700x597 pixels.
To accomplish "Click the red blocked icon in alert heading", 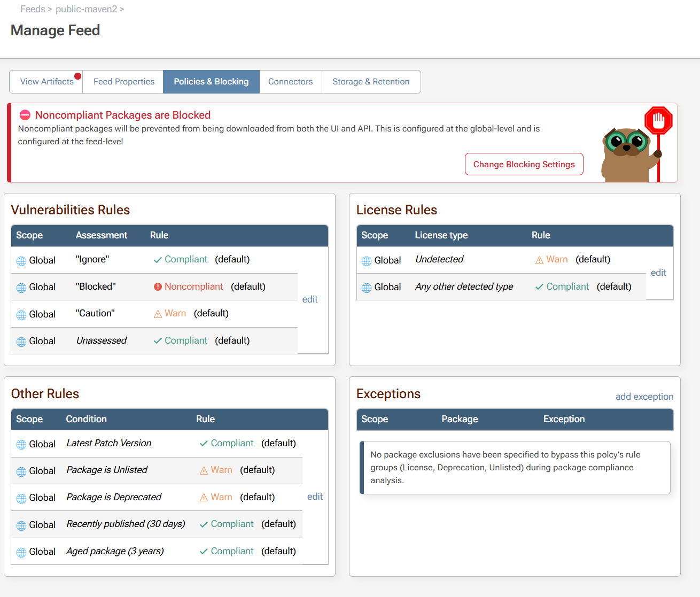I will coord(25,115).
